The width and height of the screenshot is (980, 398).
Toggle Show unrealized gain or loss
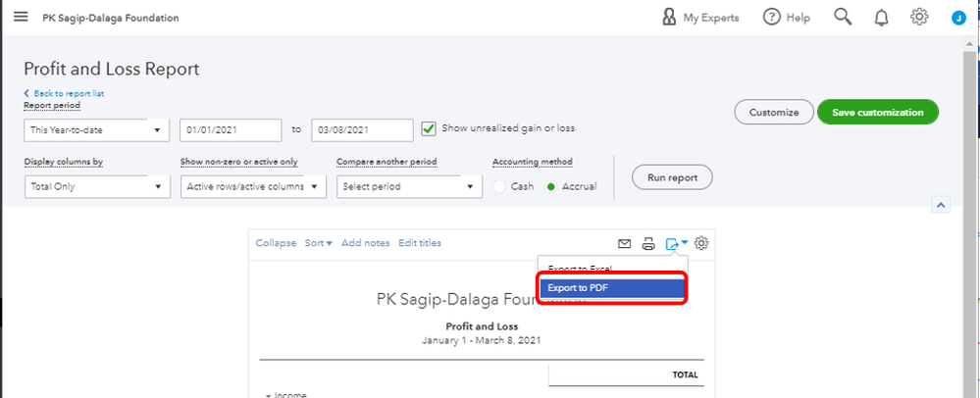pyautogui.click(x=429, y=128)
